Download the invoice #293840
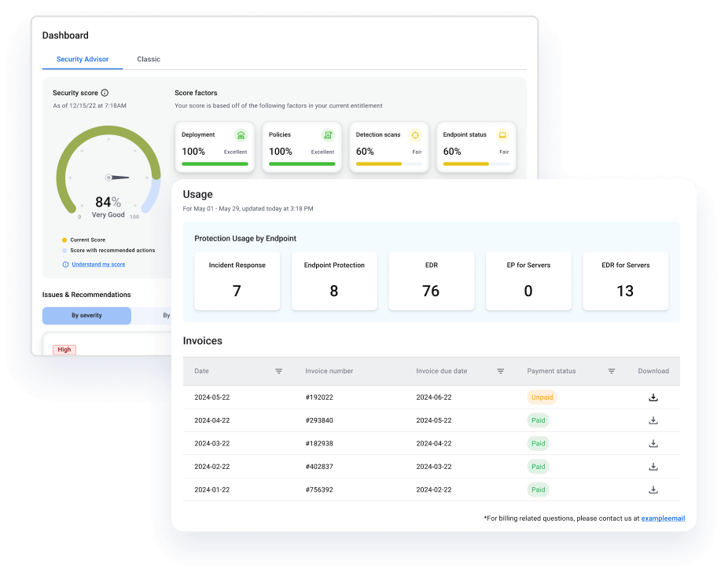This screenshot has width=728, height=579. coord(653,420)
